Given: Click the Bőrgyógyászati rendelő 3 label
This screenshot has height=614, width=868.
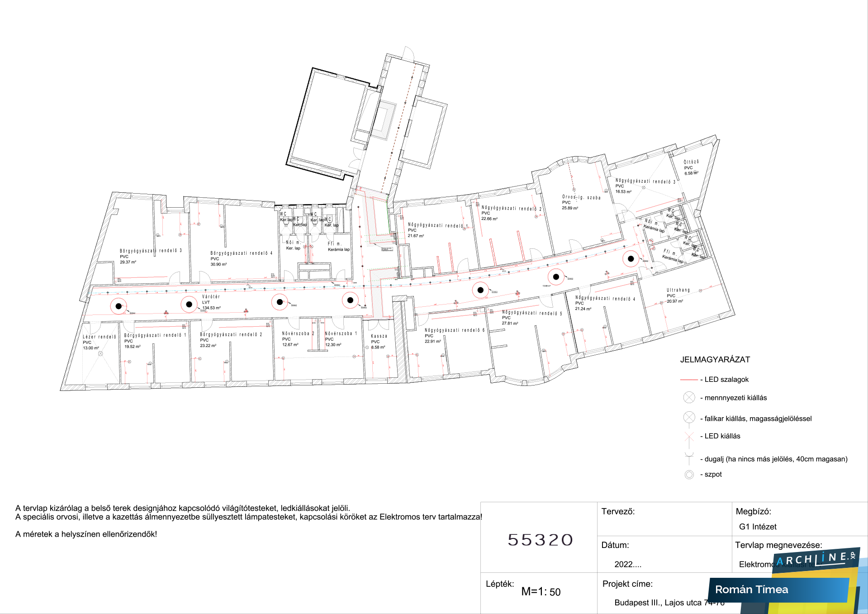Looking at the screenshot, I should 151,251.
